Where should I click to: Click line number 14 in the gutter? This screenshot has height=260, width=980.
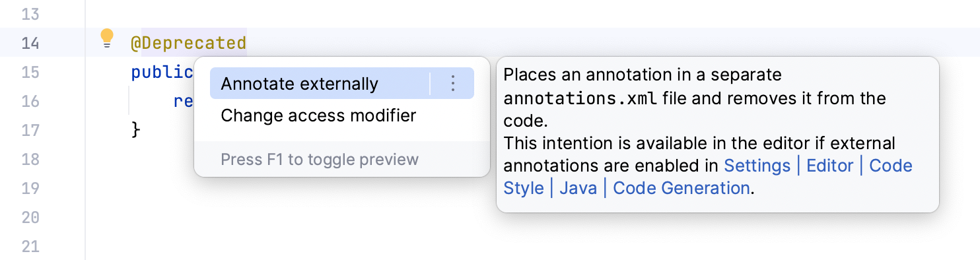30,44
